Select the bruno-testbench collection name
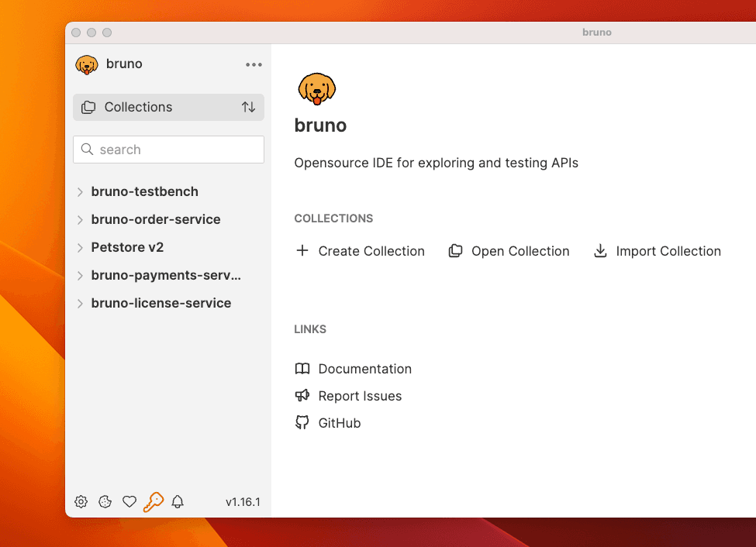This screenshot has height=547, width=756. coord(145,192)
